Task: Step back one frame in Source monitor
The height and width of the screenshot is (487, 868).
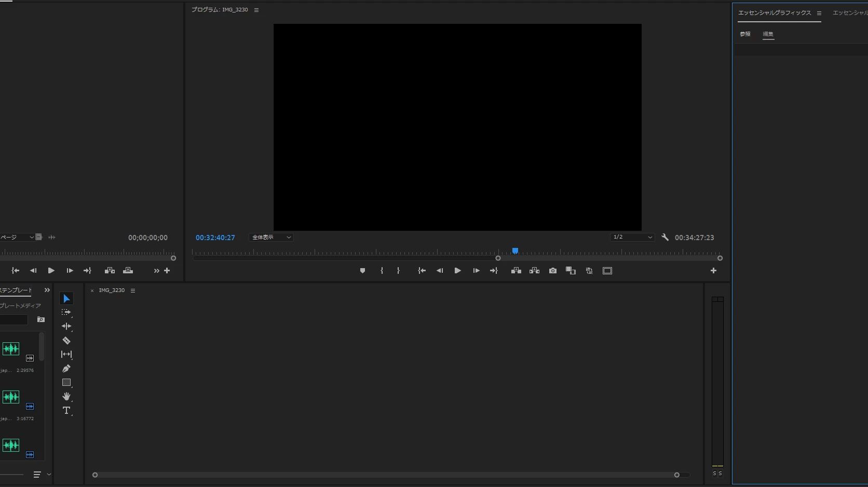Action: click(x=33, y=271)
